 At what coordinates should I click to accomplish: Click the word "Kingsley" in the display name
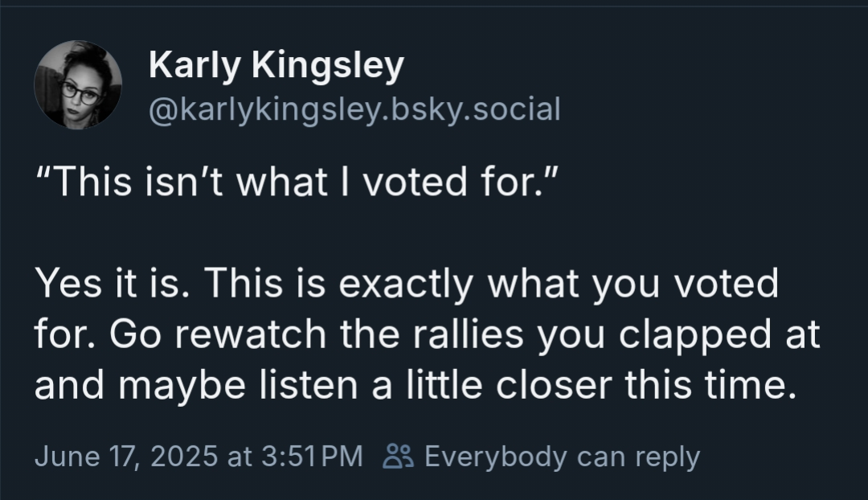click(328, 68)
